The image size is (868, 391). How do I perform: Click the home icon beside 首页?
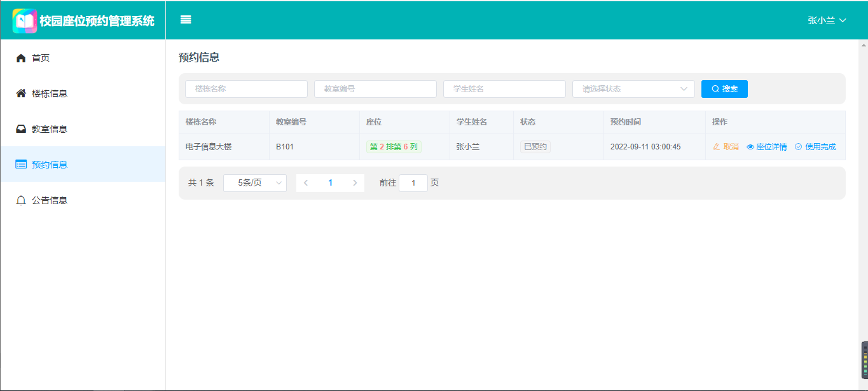click(21, 58)
